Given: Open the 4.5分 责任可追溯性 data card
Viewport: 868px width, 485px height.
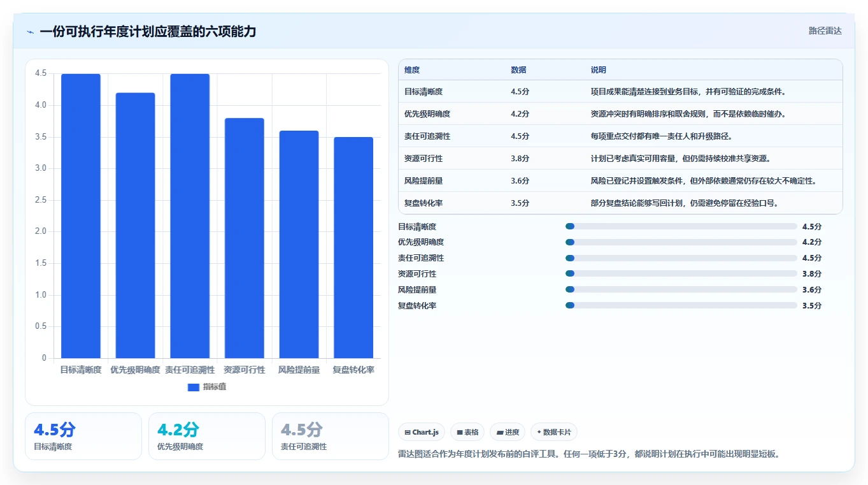Looking at the screenshot, I should click(331, 436).
